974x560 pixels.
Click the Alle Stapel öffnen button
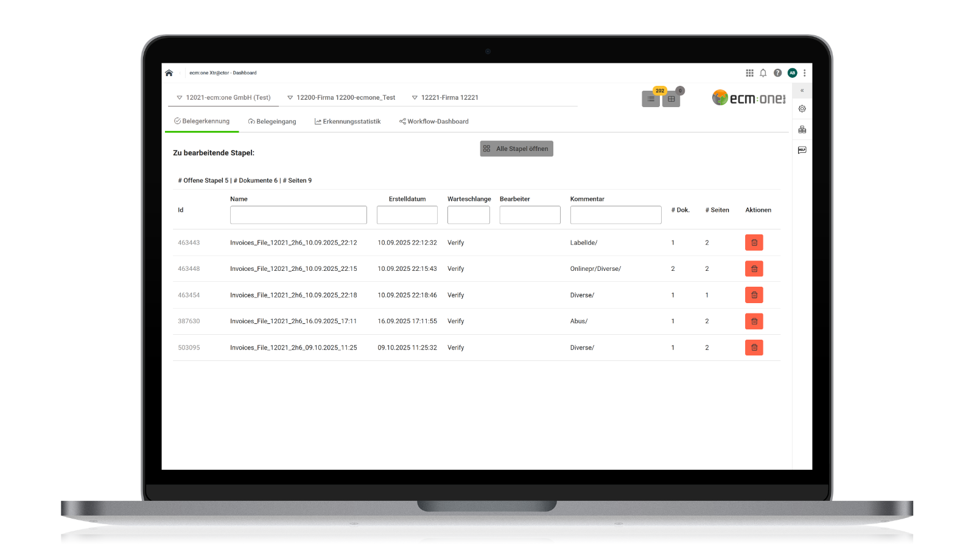pos(516,148)
